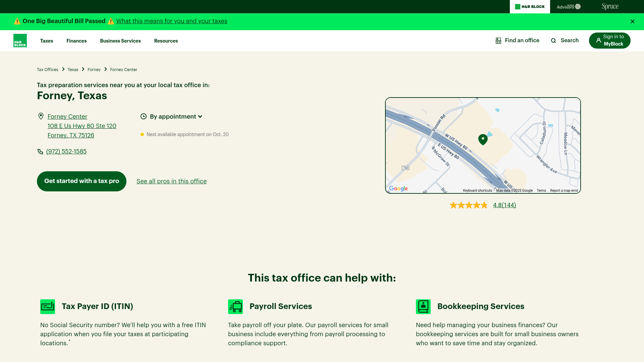Open the Resources navigation menu
Viewport: 644px width, 362px height.
click(x=166, y=41)
